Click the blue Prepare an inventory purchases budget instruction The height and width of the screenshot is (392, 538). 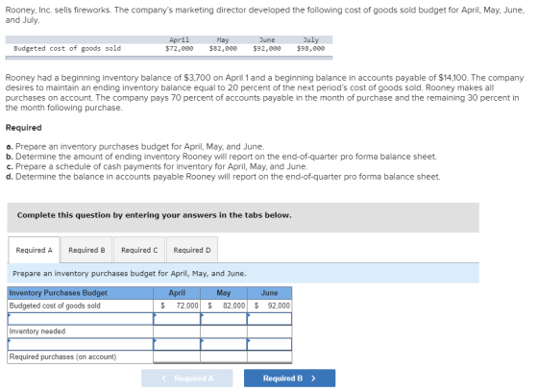243,273
